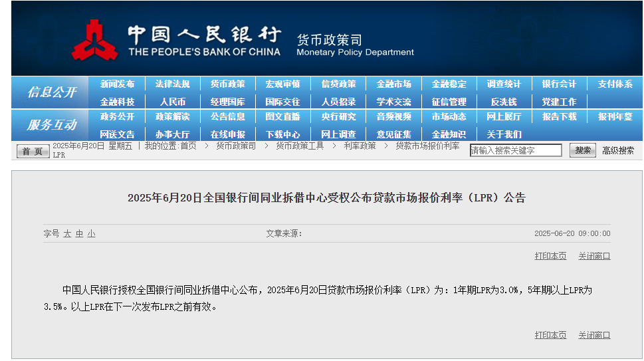644x361 pixels.
Task: Set font size to 大 (large)
Action: [x=67, y=233]
